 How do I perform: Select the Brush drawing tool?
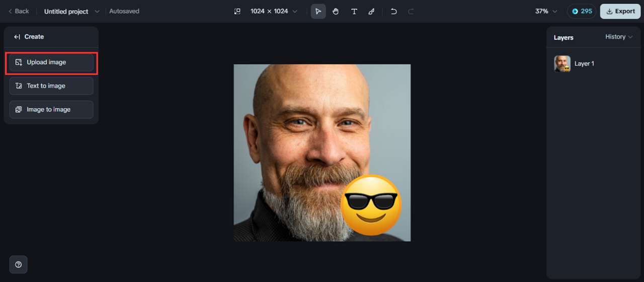[x=371, y=11]
